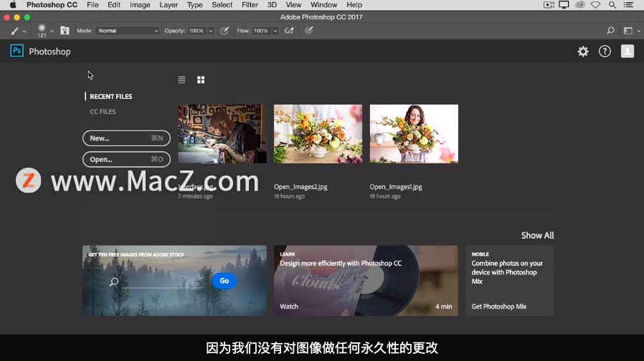This screenshot has width=644, height=361.
Task: Toggle the Brush panel icon
Action: coord(65,31)
